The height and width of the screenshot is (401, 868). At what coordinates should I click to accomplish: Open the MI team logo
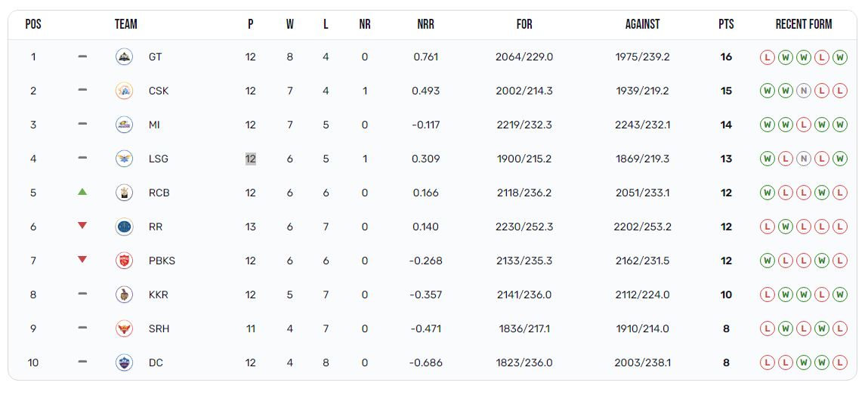click(x=124, y=125)
